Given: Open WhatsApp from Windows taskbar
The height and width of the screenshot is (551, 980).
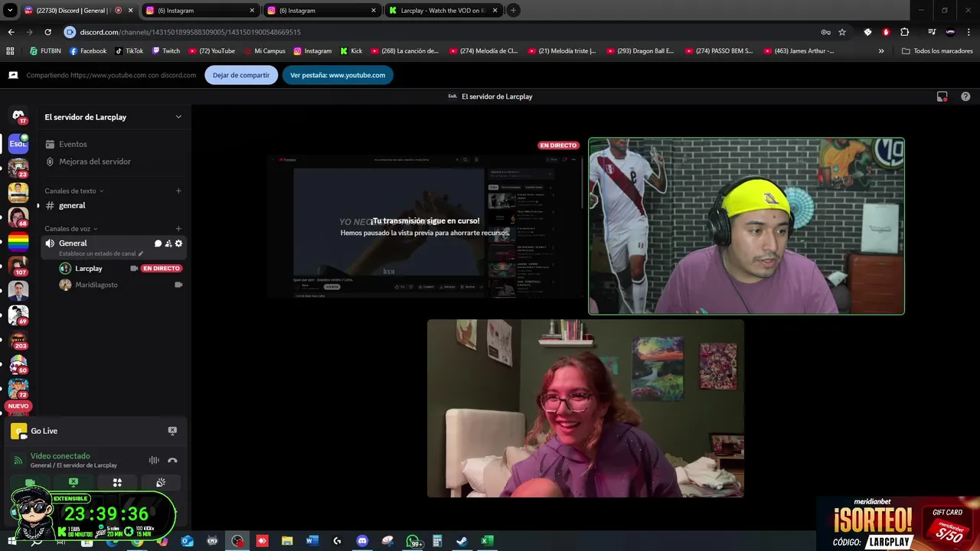Looking at the screenshot, I should coord(413,541).
